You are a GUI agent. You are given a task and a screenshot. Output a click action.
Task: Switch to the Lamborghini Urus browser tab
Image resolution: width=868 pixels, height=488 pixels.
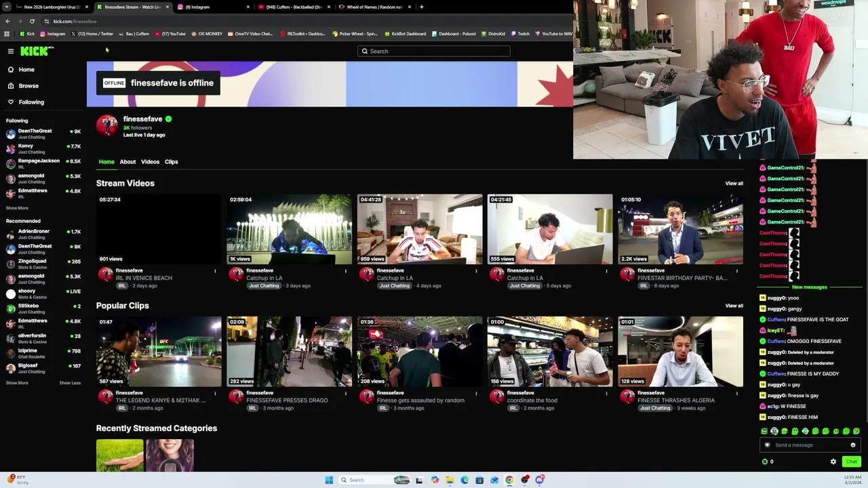[51, 7]
